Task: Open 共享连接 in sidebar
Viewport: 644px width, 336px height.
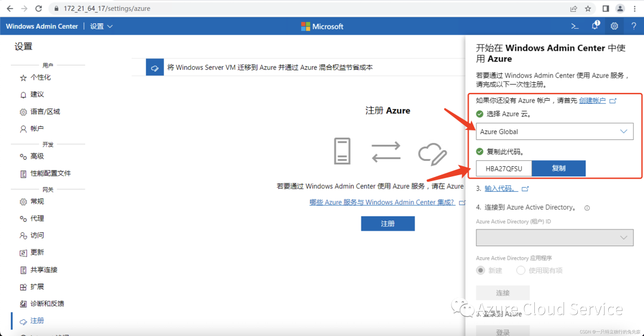Action: [x=44, y=269]
